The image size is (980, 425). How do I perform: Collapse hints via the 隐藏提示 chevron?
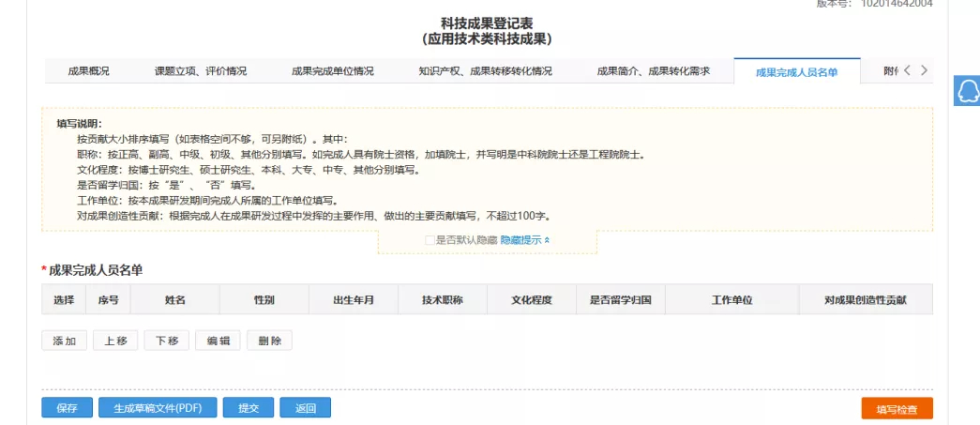click(x=547, y=240)
